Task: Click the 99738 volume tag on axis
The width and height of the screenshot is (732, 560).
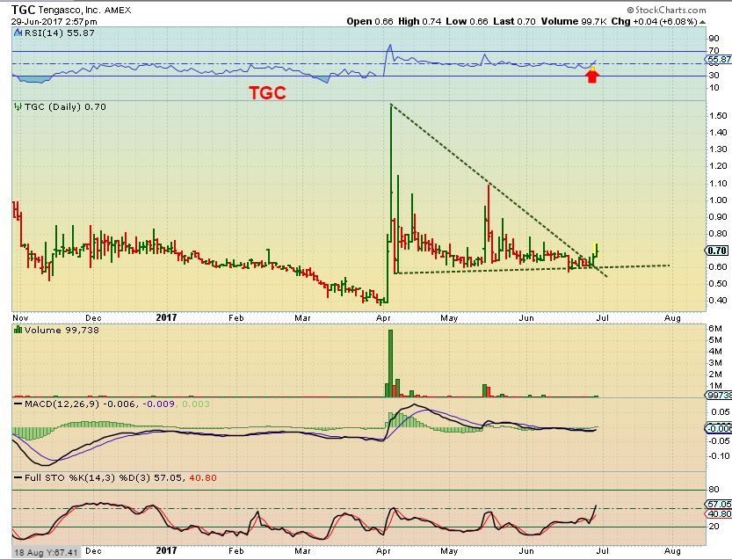Action: (x=719, y=395)
